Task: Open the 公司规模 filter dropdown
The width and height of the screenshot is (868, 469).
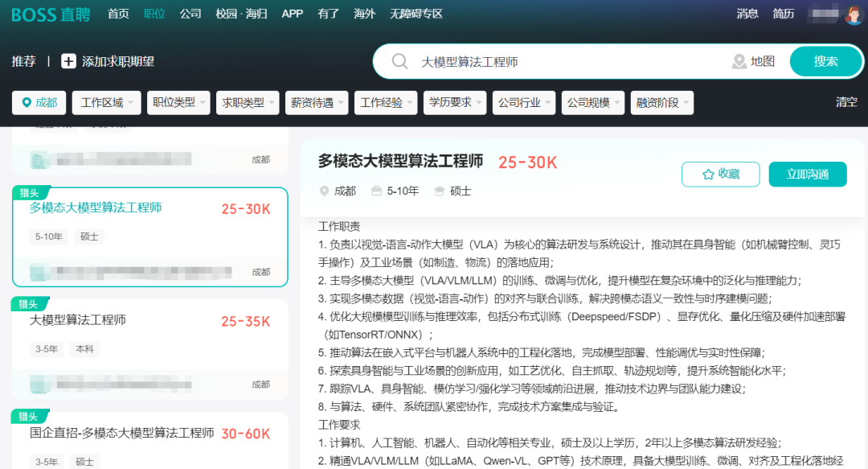Action: tap(593, 103)
